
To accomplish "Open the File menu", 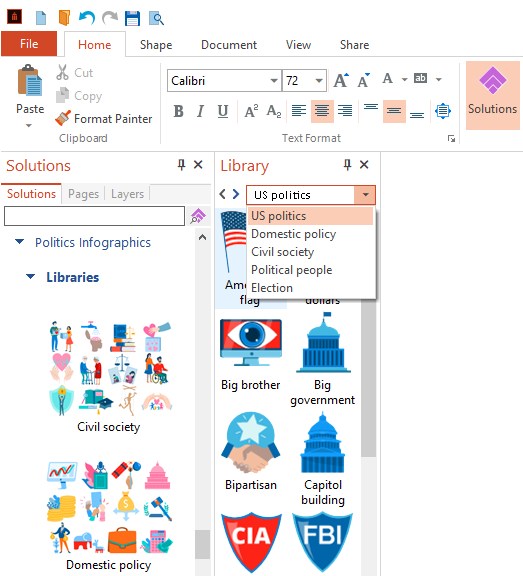I will pyautogui.click(x=29, y=44).
